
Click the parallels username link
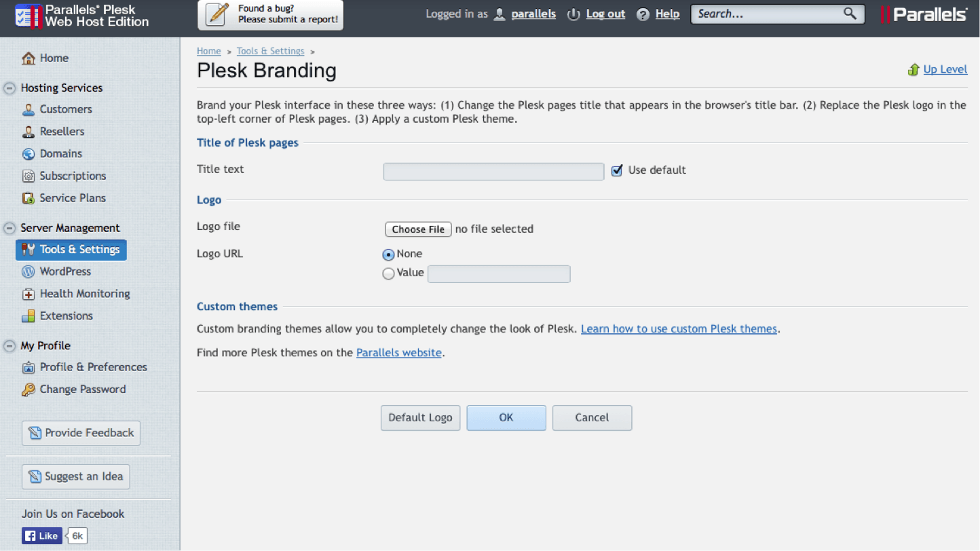[x=533, y=14]
